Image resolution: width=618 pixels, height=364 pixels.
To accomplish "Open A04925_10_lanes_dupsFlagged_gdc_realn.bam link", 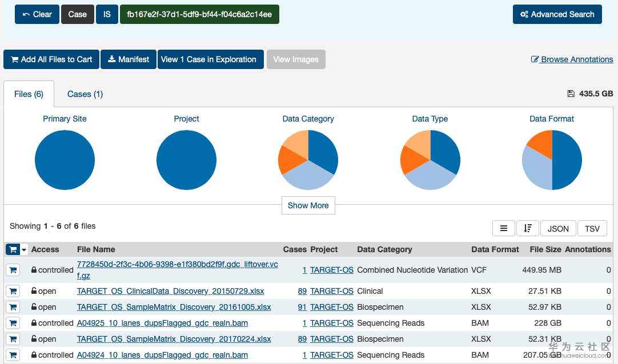I will pos(162,323).
